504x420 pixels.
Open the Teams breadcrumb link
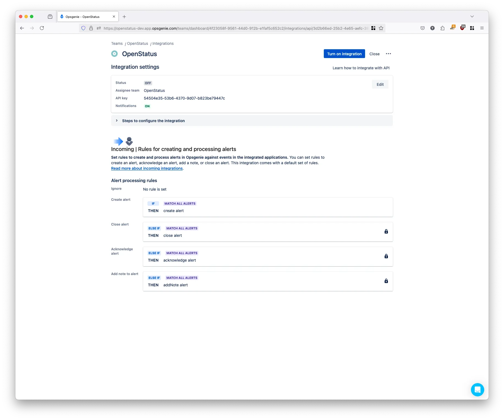(117, 43)
